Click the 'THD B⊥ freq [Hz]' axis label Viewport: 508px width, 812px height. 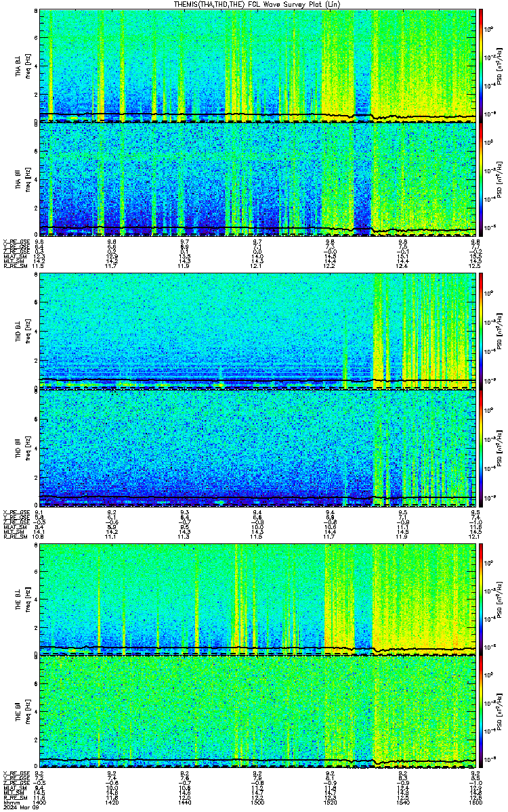[x=22, y=332]
